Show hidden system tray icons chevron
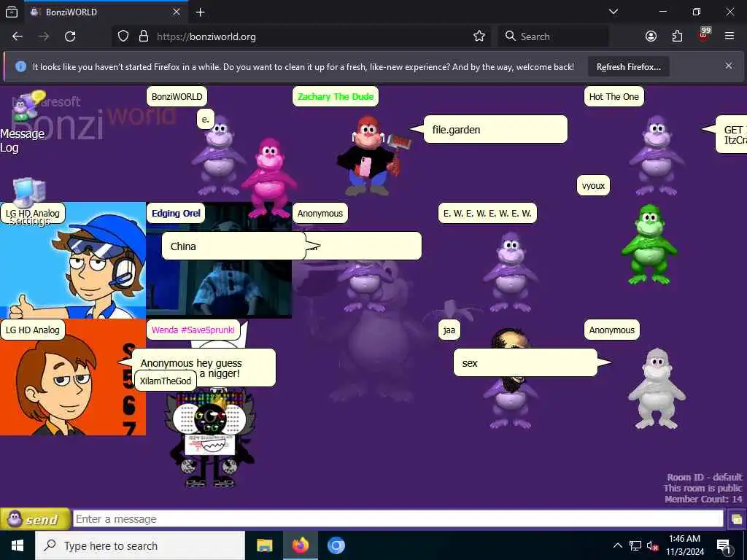 tap(617, 545)
